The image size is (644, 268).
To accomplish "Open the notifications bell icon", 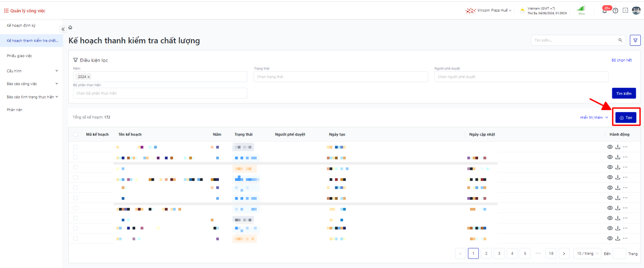I will point(604,11).
